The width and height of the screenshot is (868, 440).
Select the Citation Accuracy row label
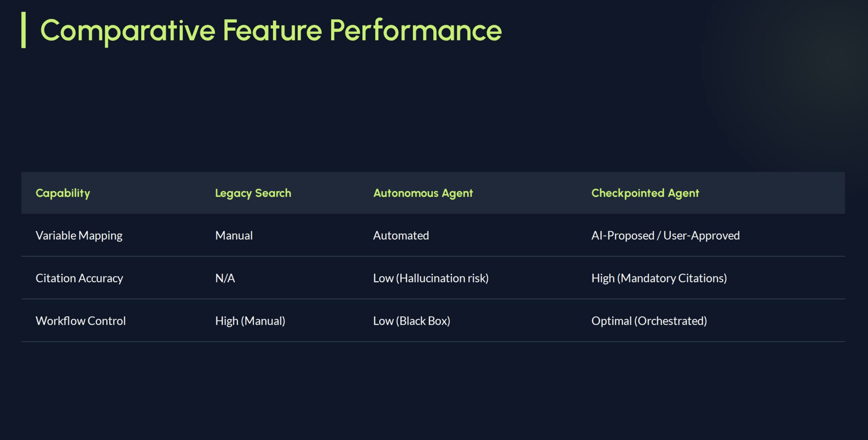pyautogui.click(x=79, y=278)
